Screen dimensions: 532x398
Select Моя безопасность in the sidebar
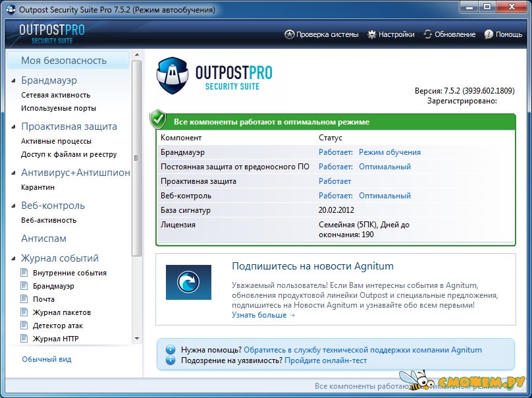pyautogui.click(x=68, y=61)
